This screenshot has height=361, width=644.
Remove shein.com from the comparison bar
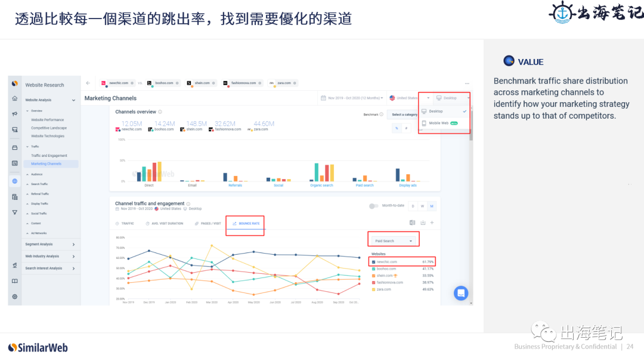pyautogui.click(x=213, y=83)
